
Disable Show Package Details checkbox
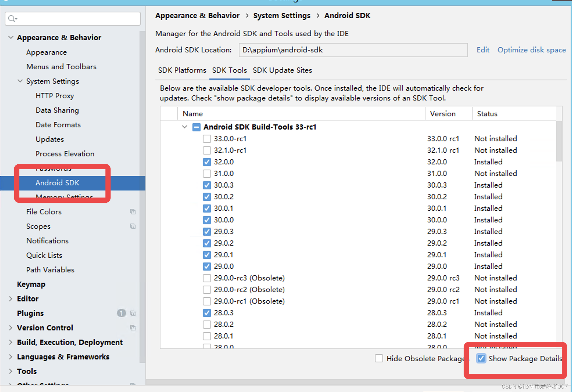[481, 358]
